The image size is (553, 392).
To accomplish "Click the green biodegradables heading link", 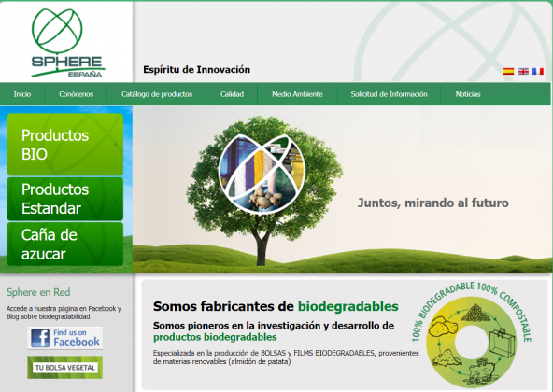I will point(348,306).
